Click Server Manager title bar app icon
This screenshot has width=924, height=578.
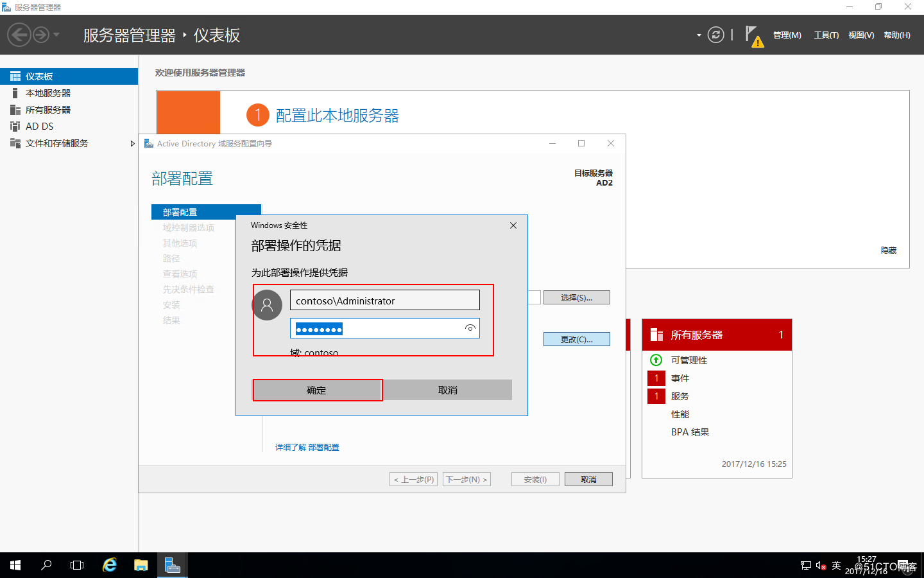point(6,7)
